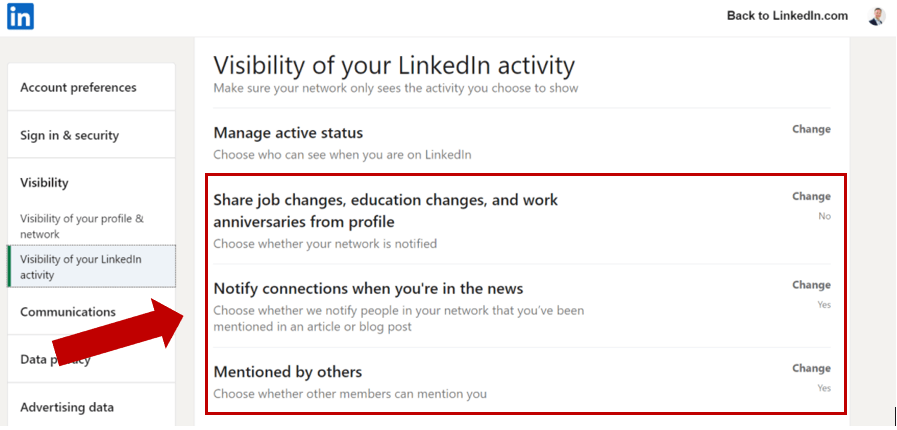Open Advertising data section
The height and width of the screenshot is (430, 897).
(67, 407)
